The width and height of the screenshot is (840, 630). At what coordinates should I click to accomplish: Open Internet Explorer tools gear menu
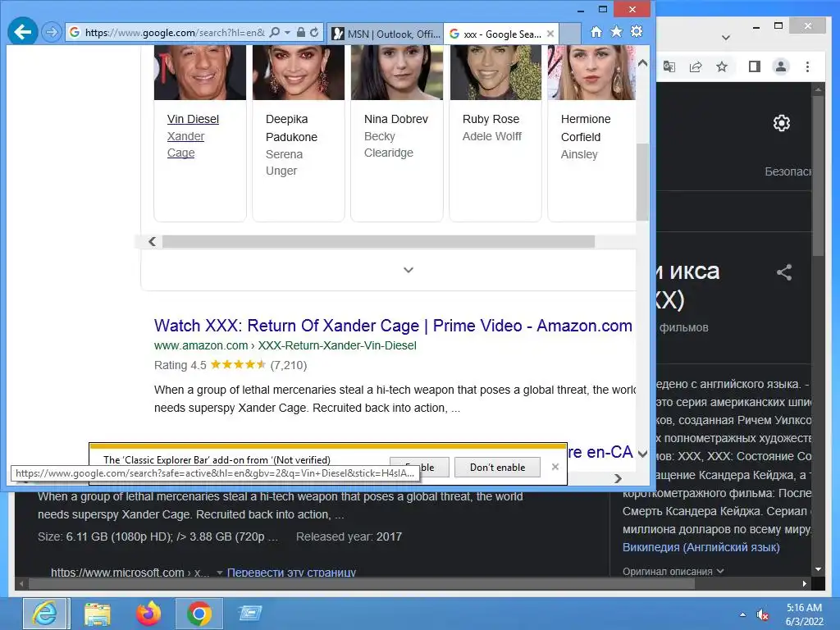click(x=637, y=32)
